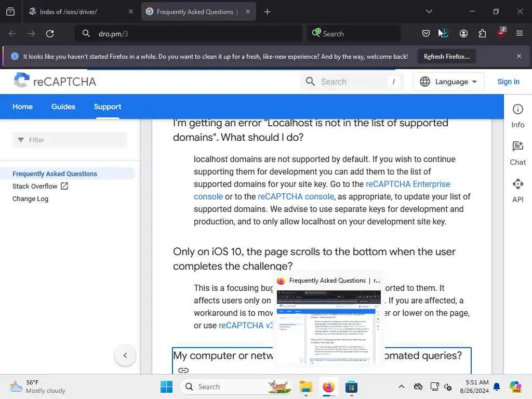The width and height of the screenshot is (532, 399).
Task: Open the Firefox account icon
Action: [463, 33]
